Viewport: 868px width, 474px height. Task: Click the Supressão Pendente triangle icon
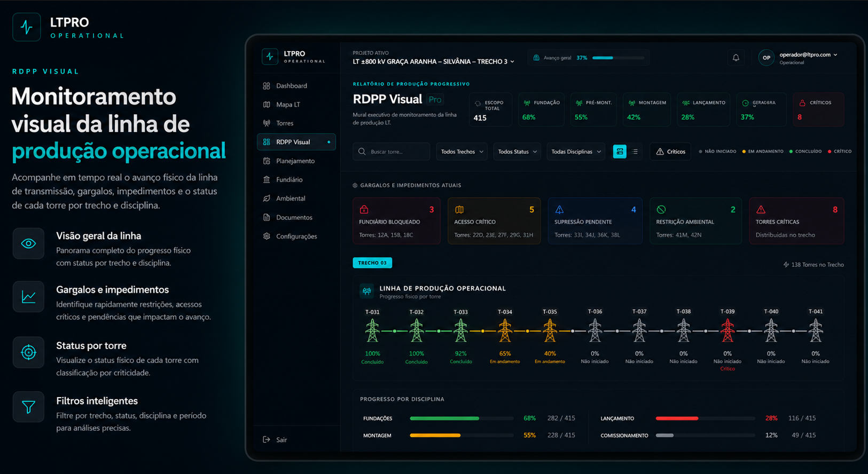[559, 209]
